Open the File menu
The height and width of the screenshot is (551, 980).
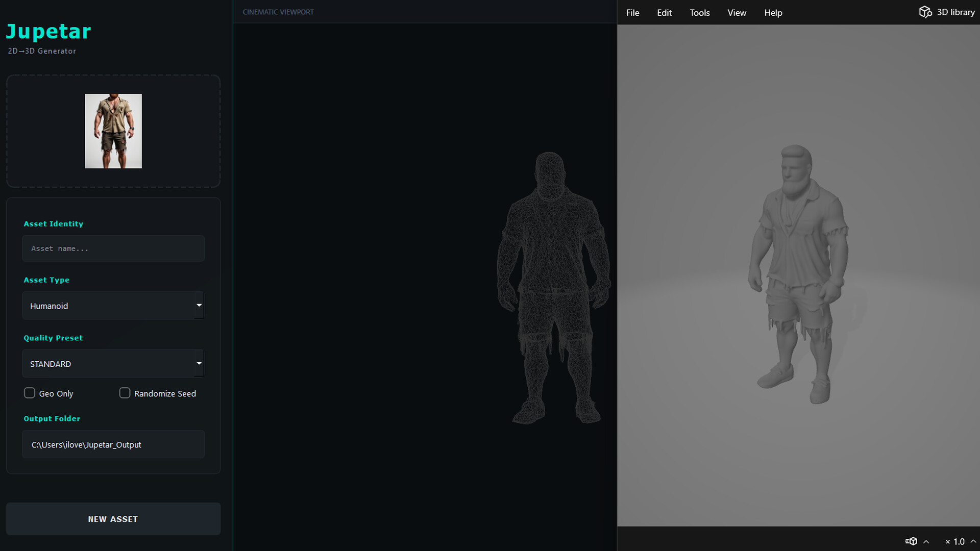click(x=632, y=13)
